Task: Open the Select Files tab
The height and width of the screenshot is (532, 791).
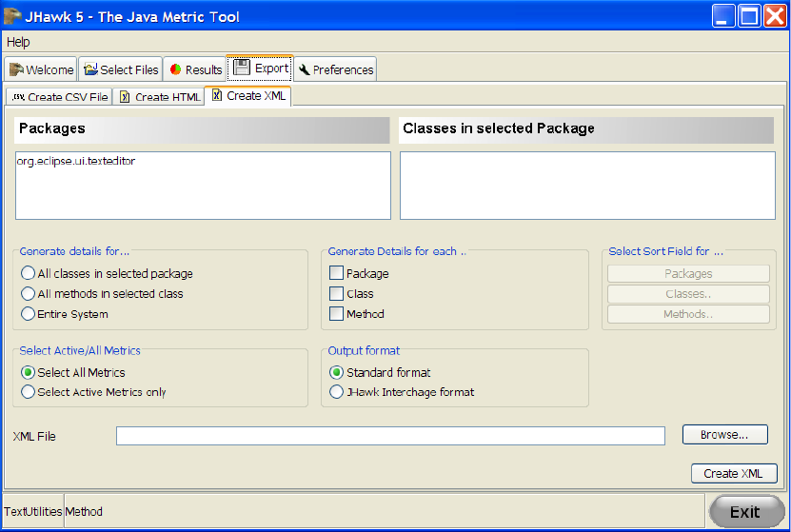Action: pyautogui.click(x=121, y=69)
